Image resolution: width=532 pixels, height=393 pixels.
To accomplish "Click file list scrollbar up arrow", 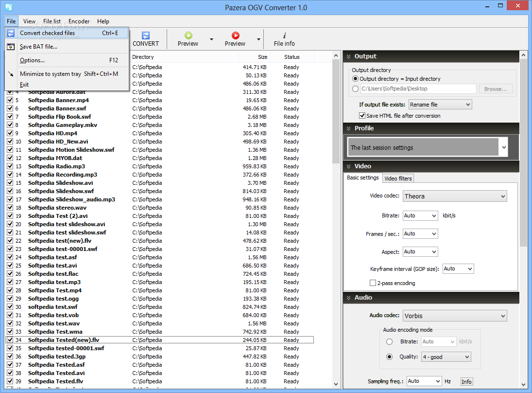I will click(x=336, y=55).
